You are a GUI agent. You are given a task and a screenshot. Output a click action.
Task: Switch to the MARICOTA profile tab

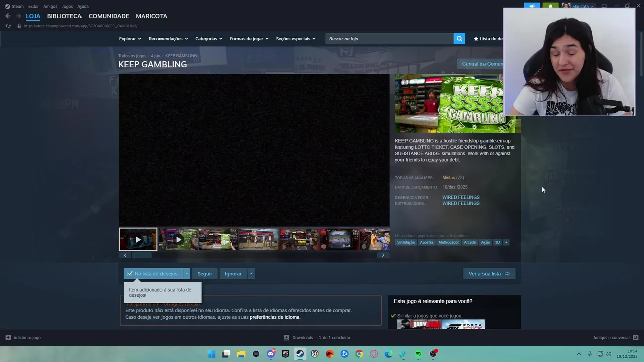pyautogui.click(x=151, y=16)
